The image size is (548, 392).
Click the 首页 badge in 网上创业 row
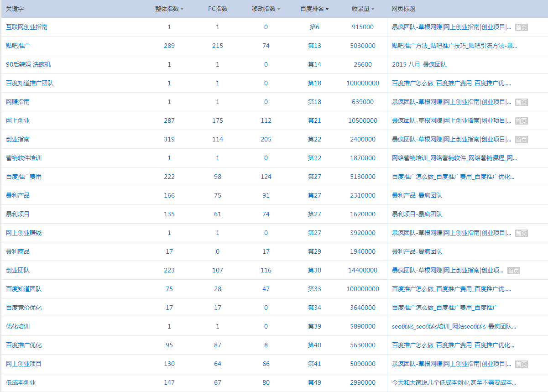click(521, 121)
